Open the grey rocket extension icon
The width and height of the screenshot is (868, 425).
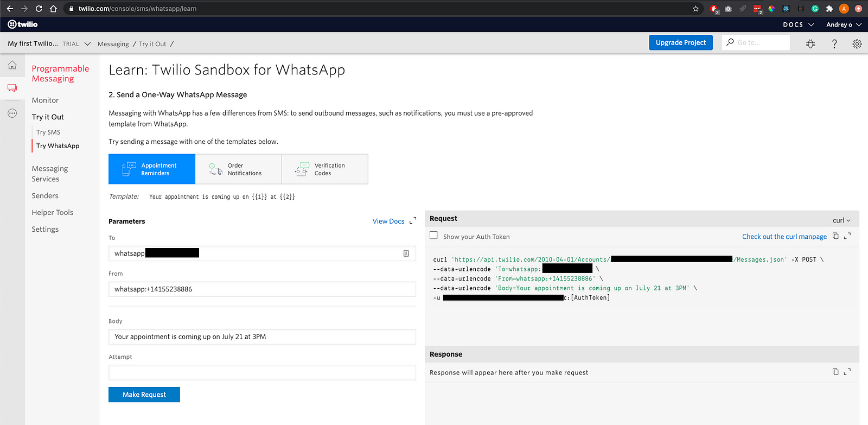pyautogui.click(x=743, y=9)
